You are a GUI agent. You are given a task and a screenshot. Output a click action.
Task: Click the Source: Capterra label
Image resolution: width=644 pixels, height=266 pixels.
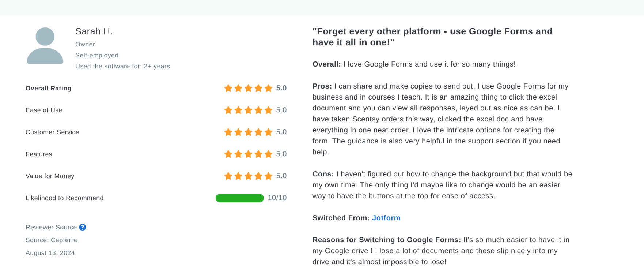51,240
